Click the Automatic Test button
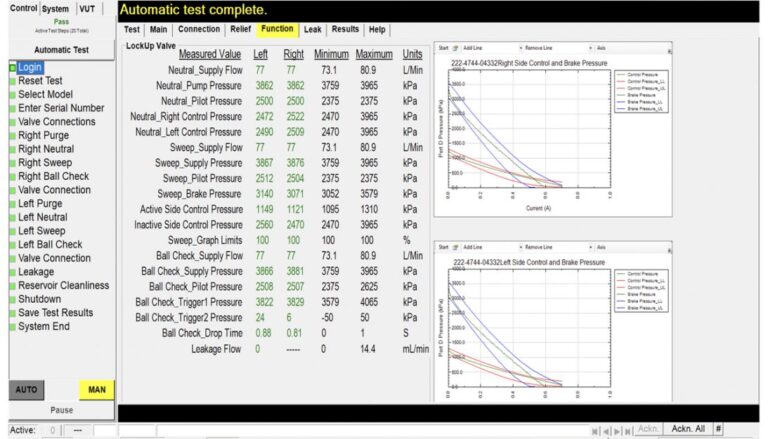This screenshot has width=768, height=439. 60,49
